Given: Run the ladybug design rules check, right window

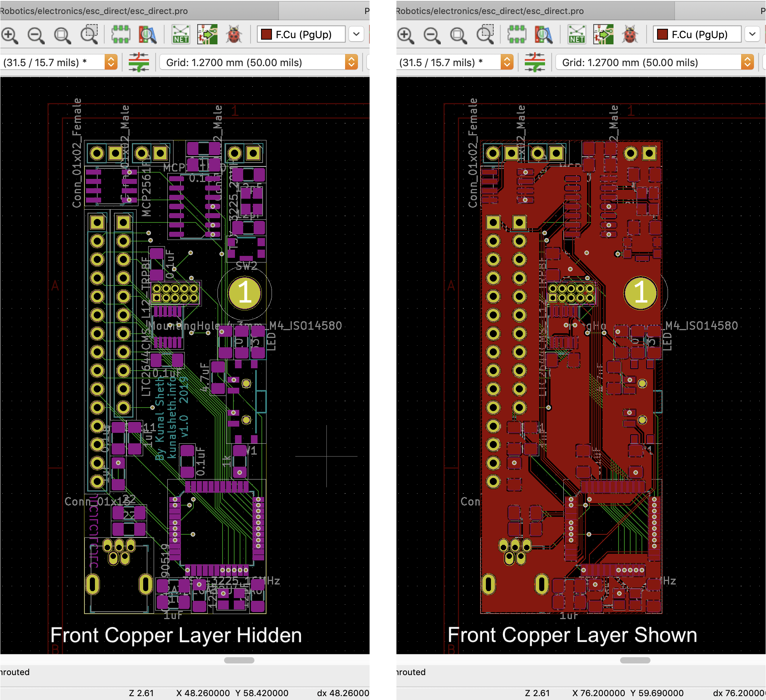Looking at the screenshot, I should coord(630,35).
